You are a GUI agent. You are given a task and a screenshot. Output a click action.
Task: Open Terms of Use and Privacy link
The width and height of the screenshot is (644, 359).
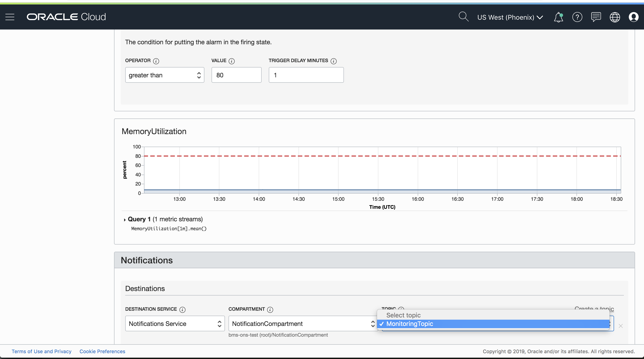click(x=42, y=351)
